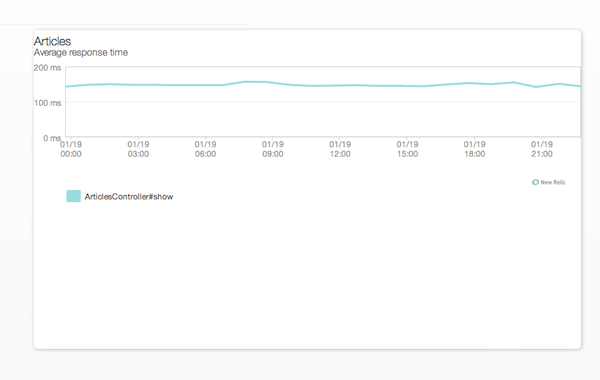600x380 pixels.
Task: Click the 200 ms y-axis label
Action: 47,68
